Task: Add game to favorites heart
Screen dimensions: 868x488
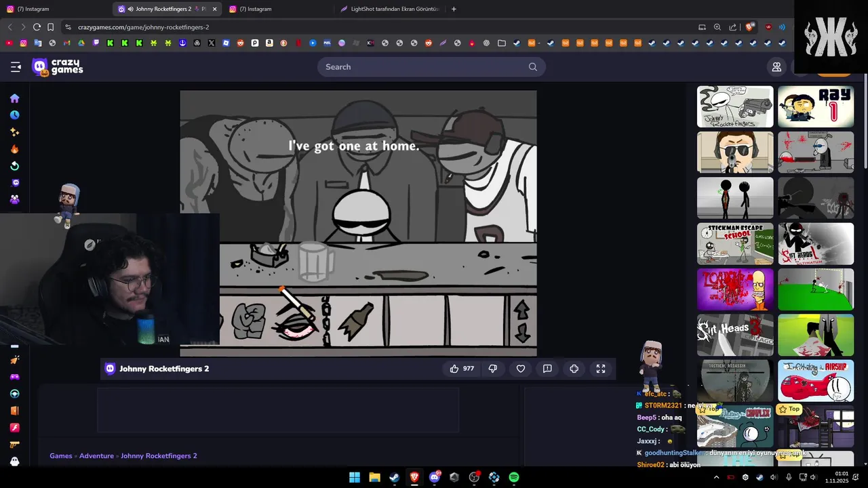Action: (x=521, y=369)
